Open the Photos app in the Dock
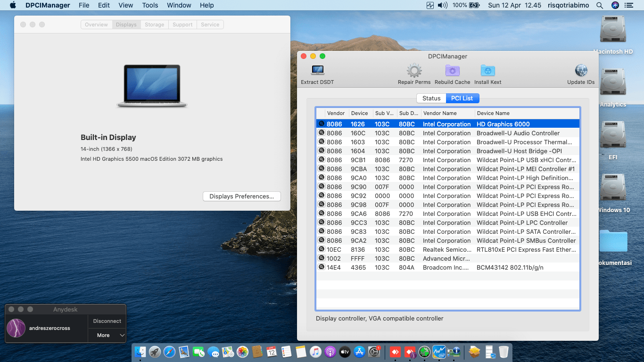This screenshot has width=644, height=362. 242,352
